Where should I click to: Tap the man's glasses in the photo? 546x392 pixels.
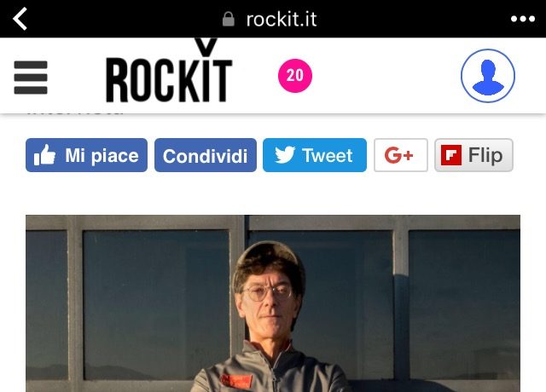pos(267,292)
